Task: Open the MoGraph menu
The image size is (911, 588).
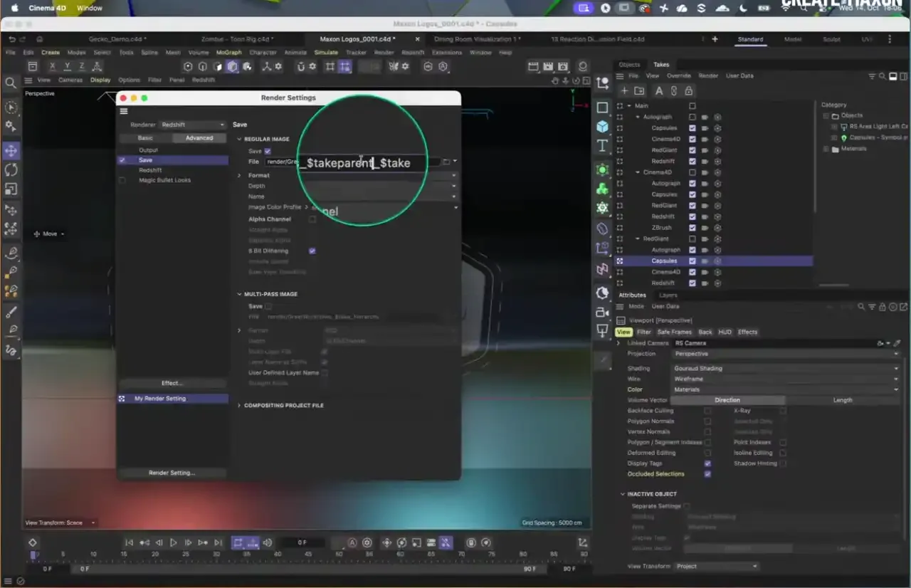Action: coord(229,53)
